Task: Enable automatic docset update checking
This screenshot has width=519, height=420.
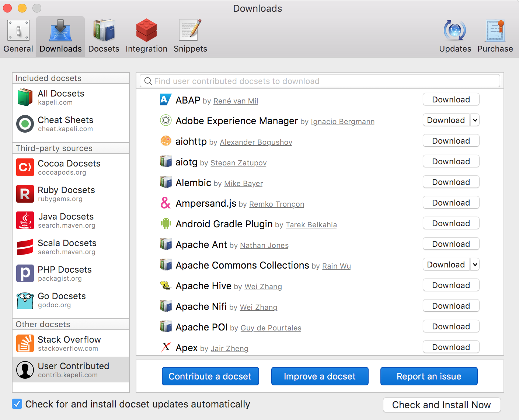Action: click(x=17, y=404)
